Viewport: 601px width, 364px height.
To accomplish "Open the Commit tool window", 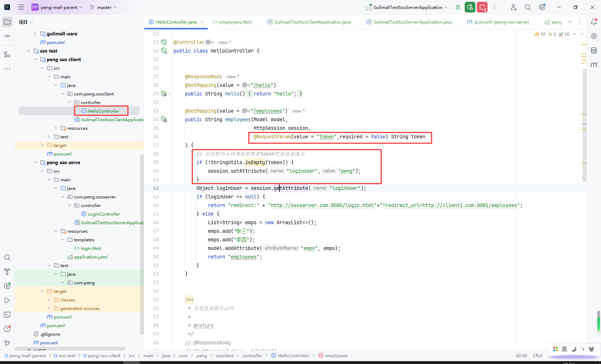I will (x=7, y=36).
